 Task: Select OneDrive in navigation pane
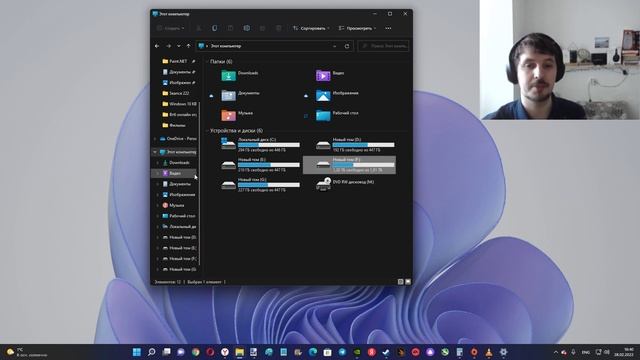pyautogui.click(x=178, y=139)
